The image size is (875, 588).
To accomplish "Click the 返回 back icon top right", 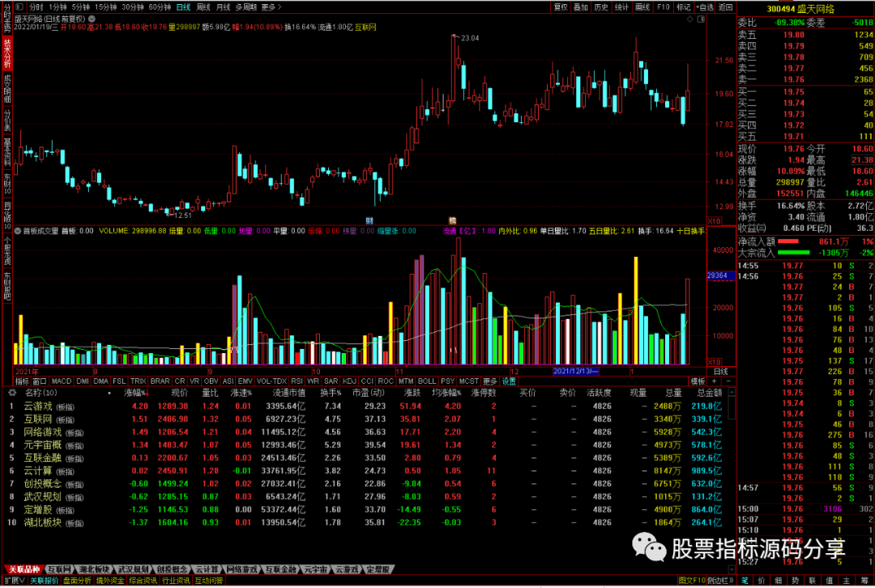I will 724,6.
